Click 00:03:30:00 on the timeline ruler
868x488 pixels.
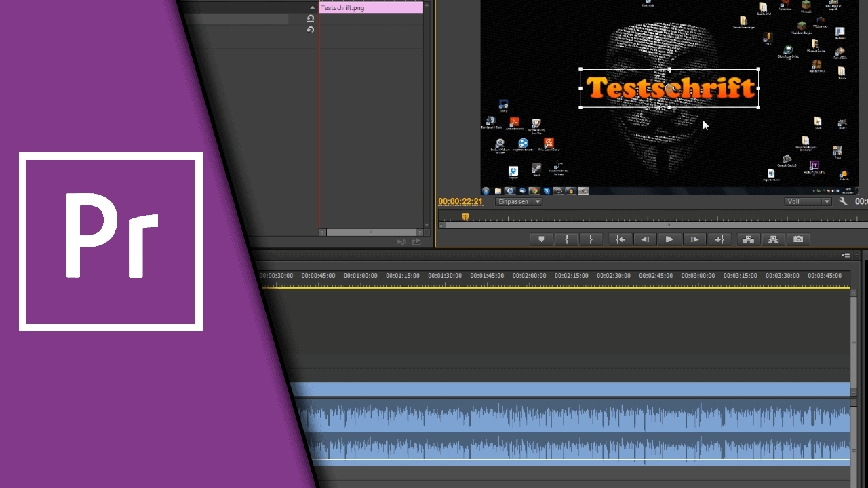coord(783,276)
